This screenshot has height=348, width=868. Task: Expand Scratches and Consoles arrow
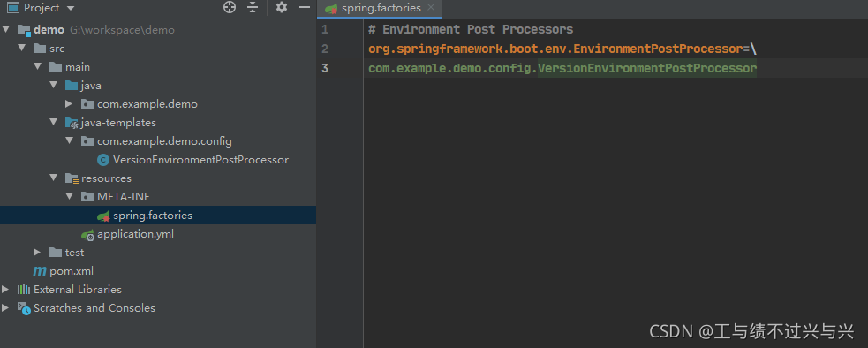[5, 307]
